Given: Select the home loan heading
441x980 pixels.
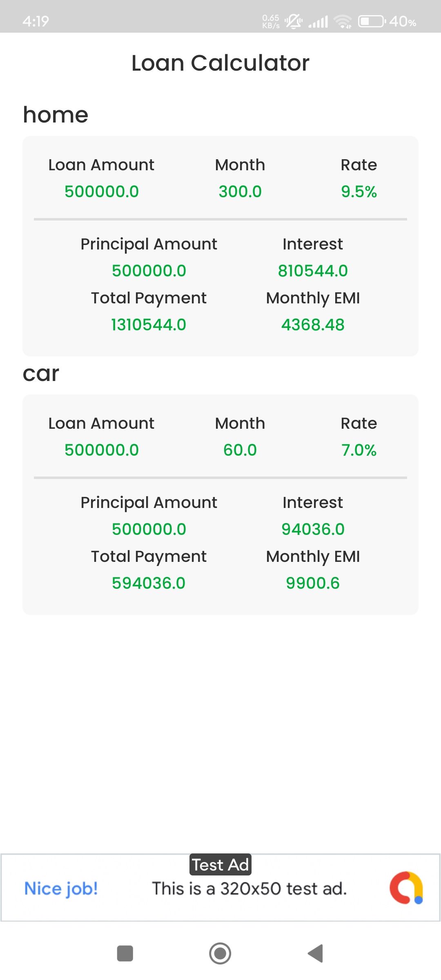Looking at the screenshot, I should pyautogui.click(x=56, y=115).
